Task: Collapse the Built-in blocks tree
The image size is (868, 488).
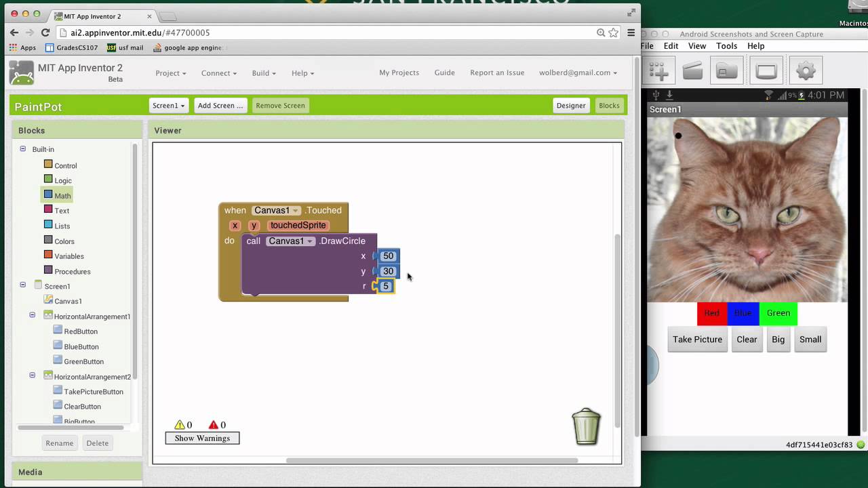Action: tap(22, 149)
